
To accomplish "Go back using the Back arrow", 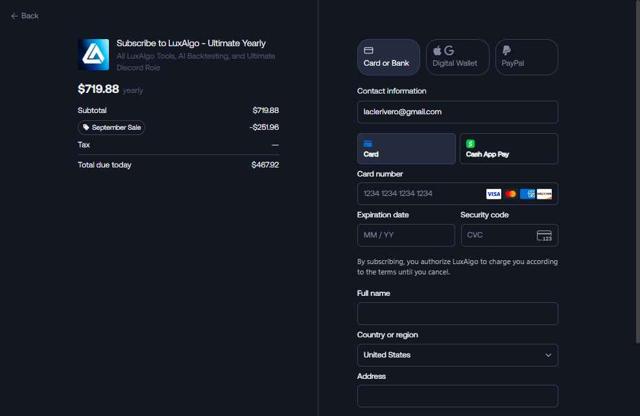I will [24, 16].
